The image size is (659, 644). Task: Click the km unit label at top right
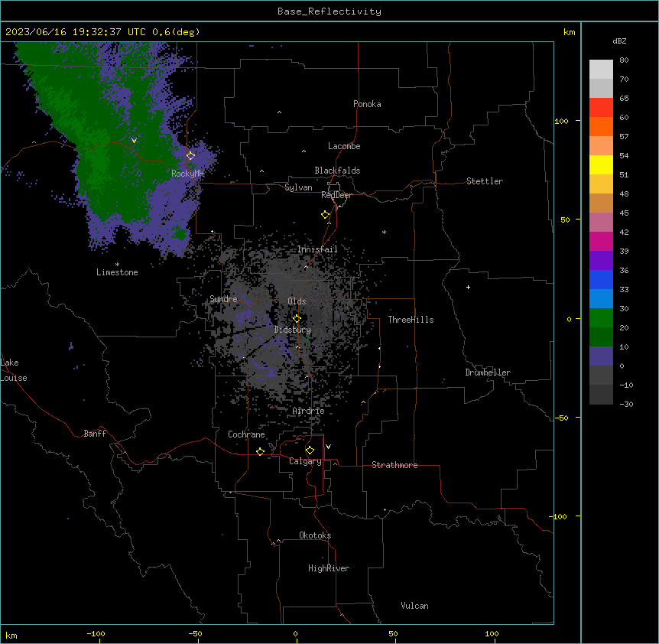(x=569, y=32)
